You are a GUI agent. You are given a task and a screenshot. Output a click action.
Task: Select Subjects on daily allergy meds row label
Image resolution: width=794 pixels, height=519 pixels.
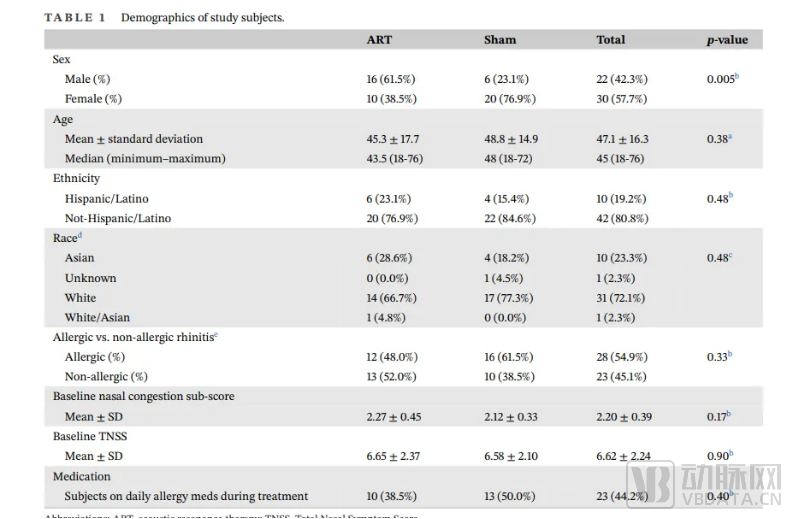(186, 496)
